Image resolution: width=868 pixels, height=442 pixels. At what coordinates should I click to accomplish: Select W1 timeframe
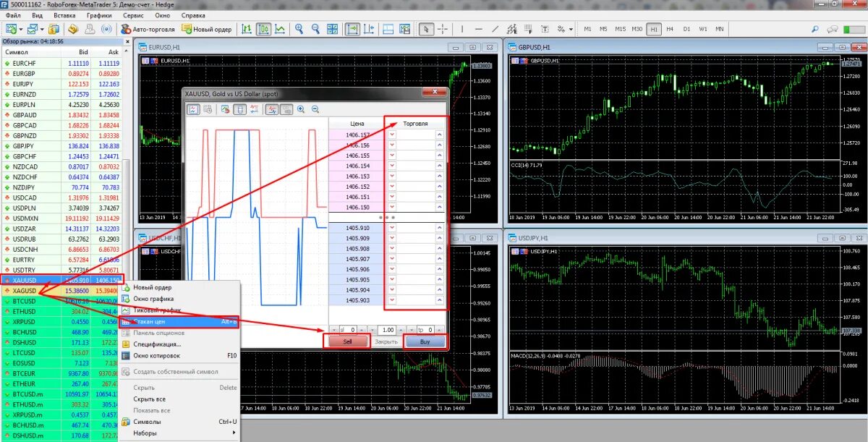(703, 29)
